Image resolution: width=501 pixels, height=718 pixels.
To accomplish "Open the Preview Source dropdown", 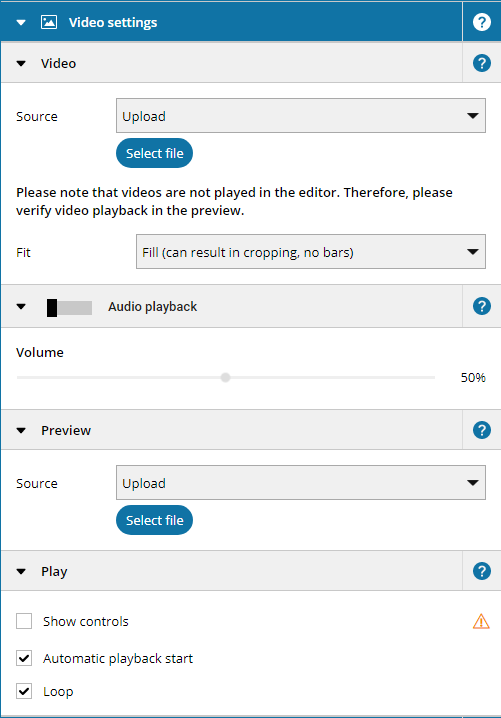I will [x=301, y=483].
